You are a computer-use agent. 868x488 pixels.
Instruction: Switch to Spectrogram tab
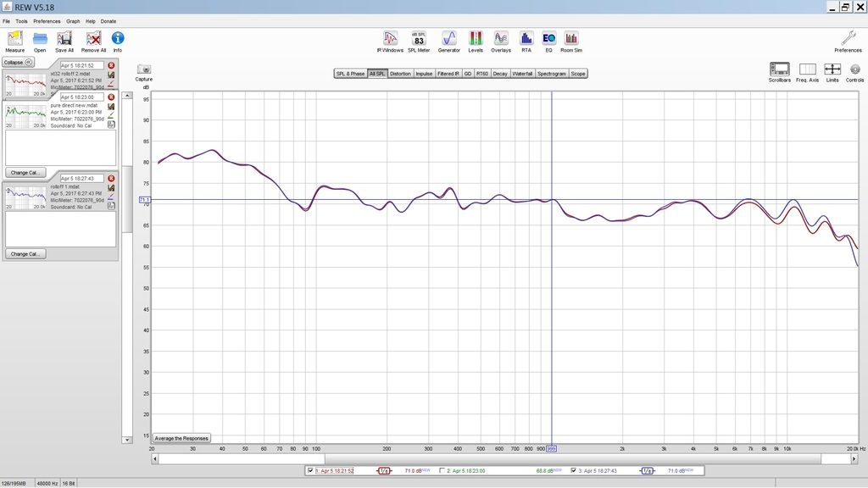pyautogui.click(x=551, y=74)
